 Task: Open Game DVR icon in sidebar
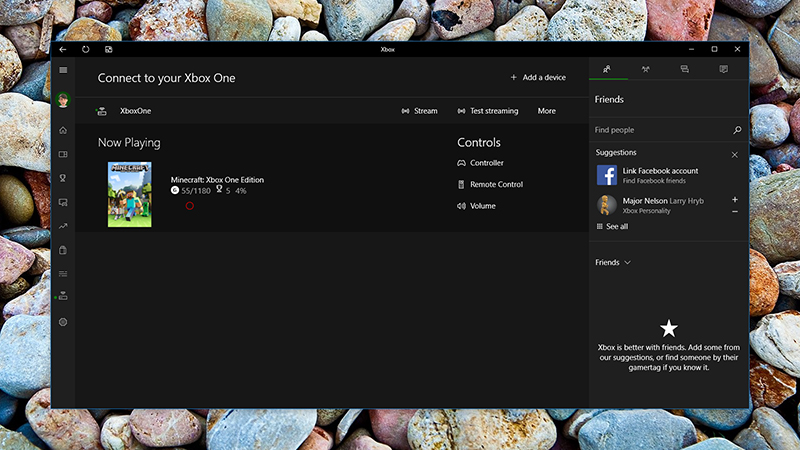coord(63,203)
